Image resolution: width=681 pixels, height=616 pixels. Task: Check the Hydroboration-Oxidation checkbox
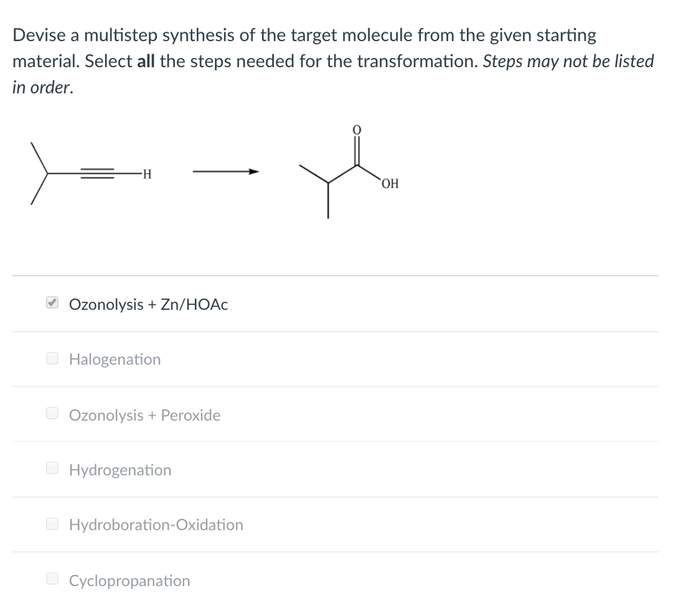tap(51, 523)
